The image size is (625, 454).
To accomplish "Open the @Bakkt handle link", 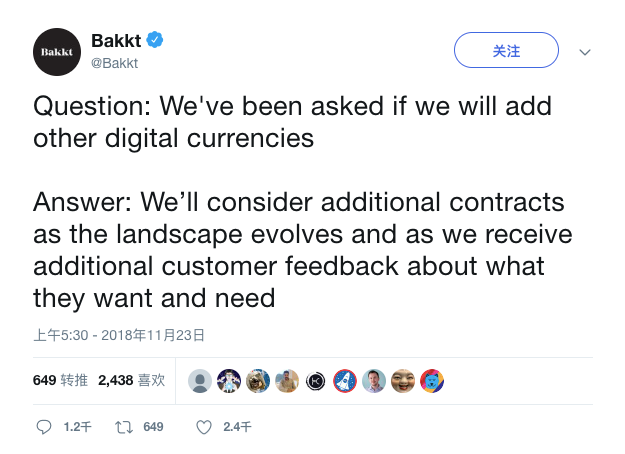I will click(x=114, y=63).
